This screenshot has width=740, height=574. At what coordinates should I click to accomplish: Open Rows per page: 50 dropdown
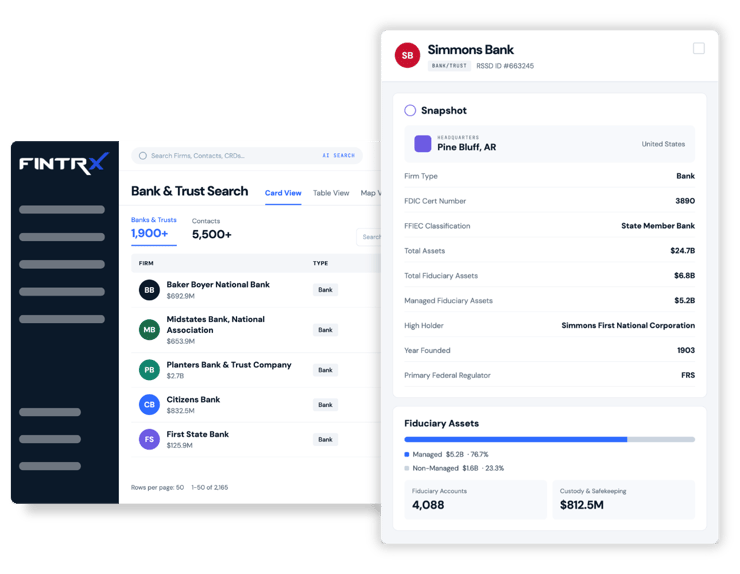click(x=158, y=488)
